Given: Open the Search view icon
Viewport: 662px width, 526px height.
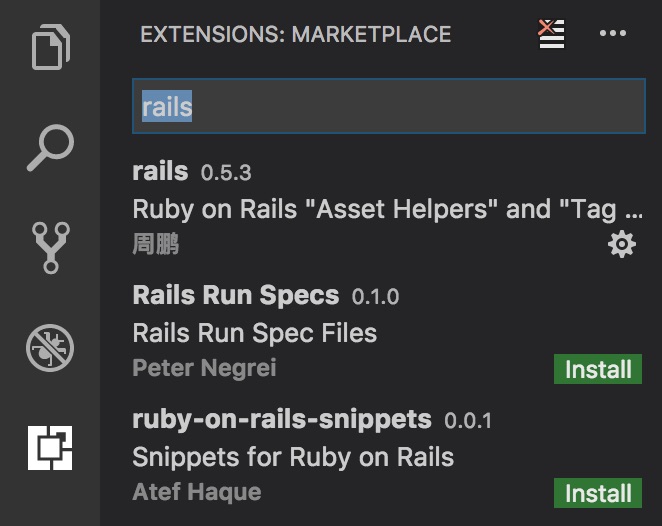Looking at the screenshot, I should (50, 149).
